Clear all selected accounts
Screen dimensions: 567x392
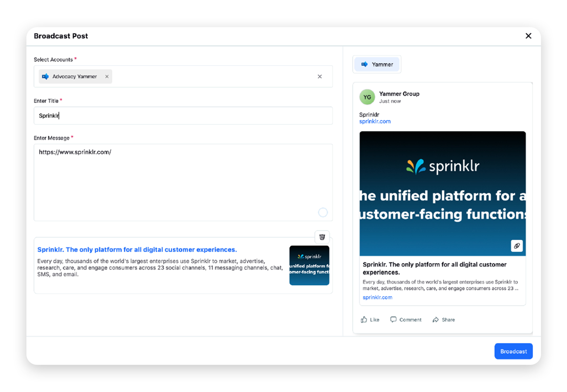click(x=320, y=76)
